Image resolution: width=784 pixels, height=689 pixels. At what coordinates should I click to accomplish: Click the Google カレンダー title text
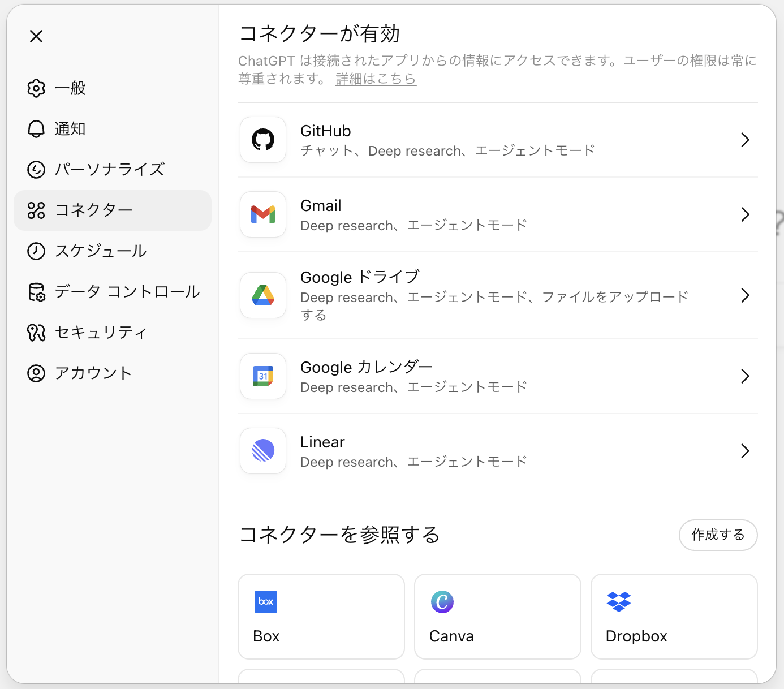click(367, 367)
